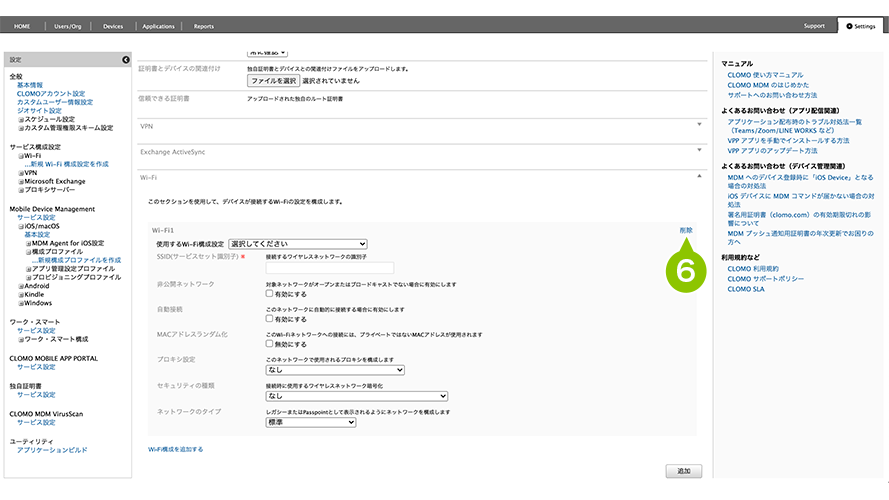Open CLOMOアカウント設定
889x500 pixels.
(x=51, y=94)
